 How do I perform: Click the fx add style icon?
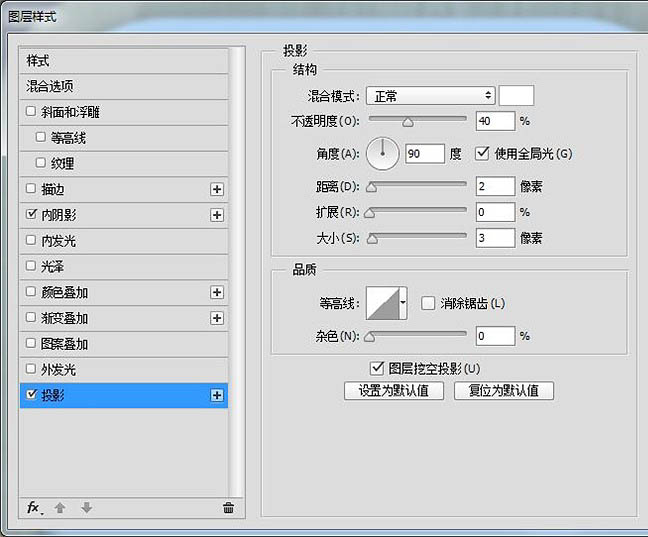(34, 508)
